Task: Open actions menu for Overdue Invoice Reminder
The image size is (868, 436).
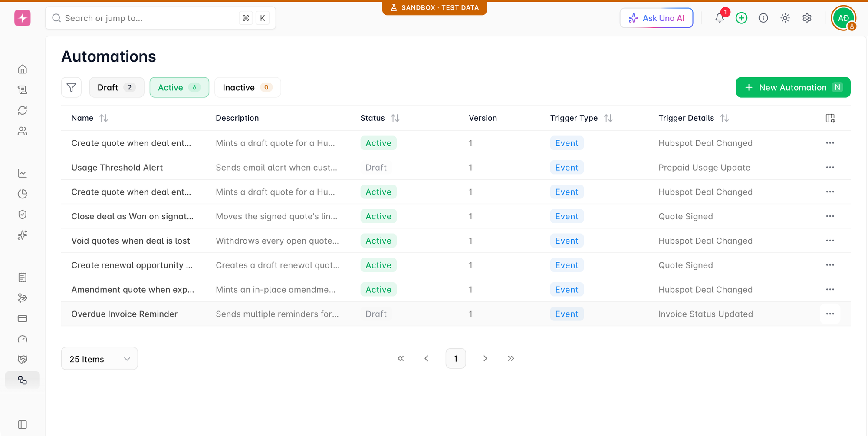Action: click(x=830, y=314)
